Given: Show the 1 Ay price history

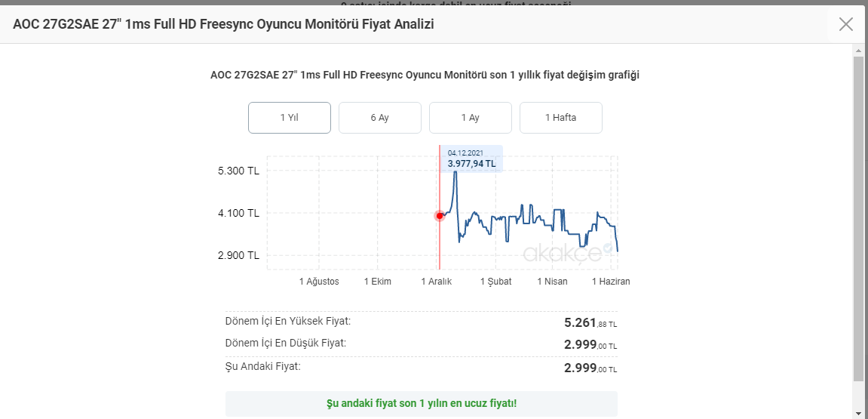Looking at the screenshot, I should click(x=470, y=118).
